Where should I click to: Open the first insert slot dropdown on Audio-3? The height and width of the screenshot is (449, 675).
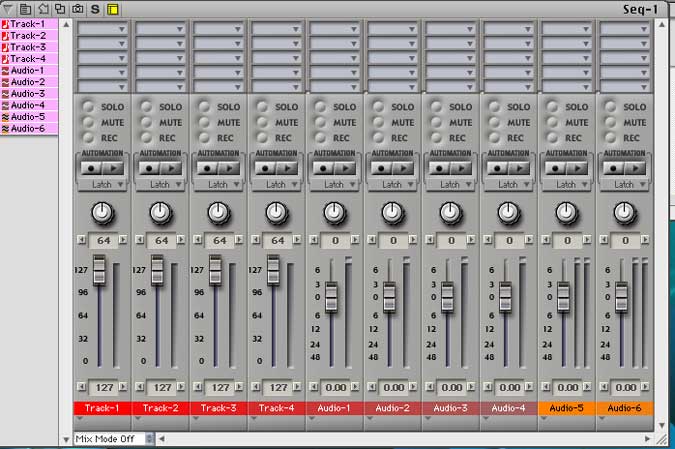click(x=450, y=29)
